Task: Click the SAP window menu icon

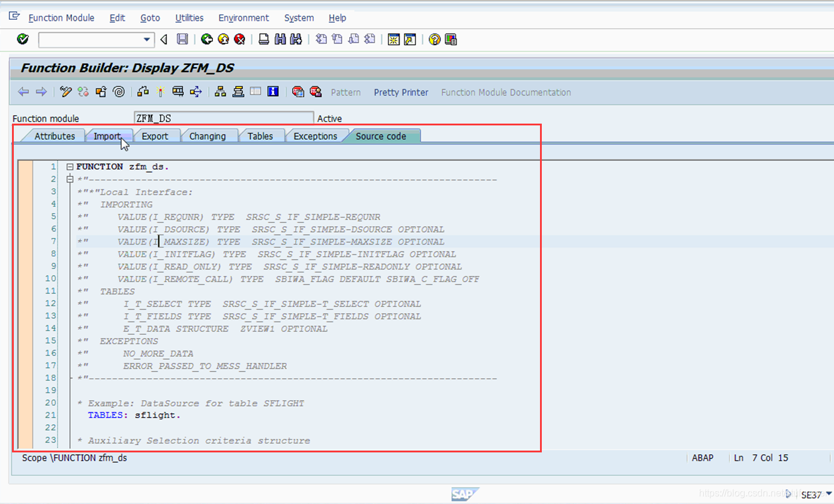Action: 14,16
